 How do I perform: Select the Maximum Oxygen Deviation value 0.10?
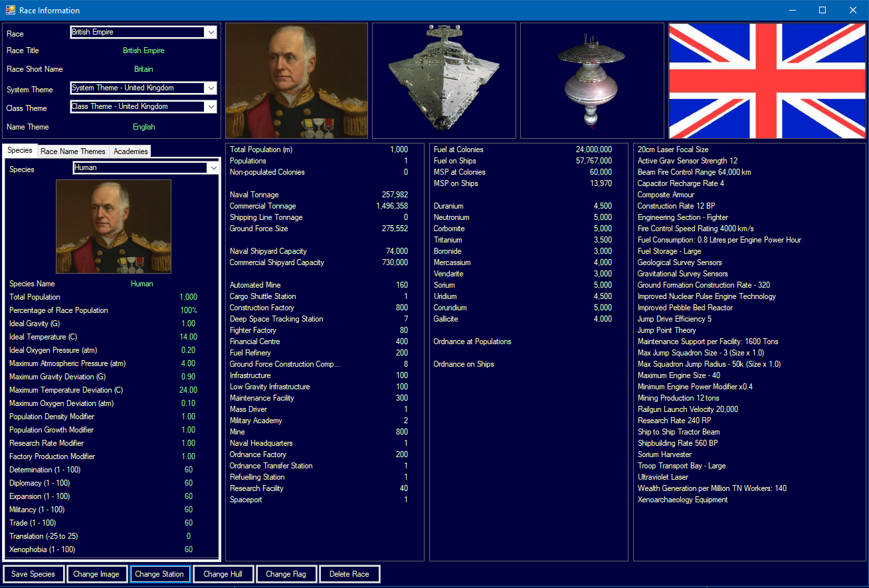189,403
